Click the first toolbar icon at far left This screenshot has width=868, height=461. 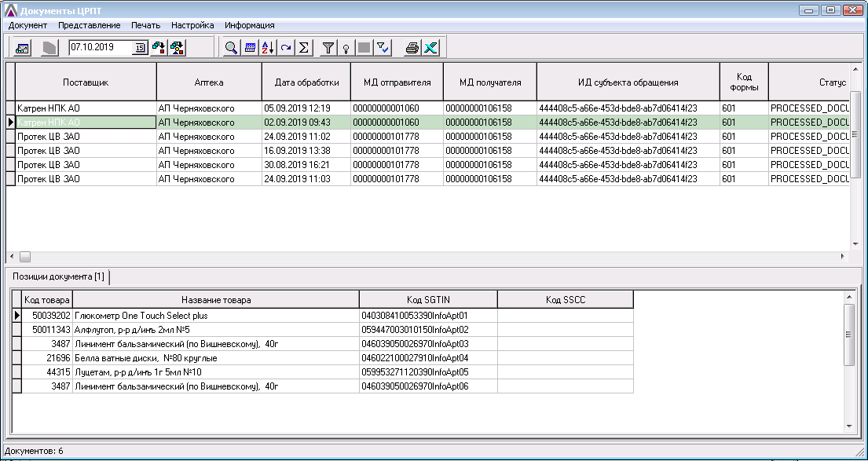pyautogui.click(x=22, y=48)
